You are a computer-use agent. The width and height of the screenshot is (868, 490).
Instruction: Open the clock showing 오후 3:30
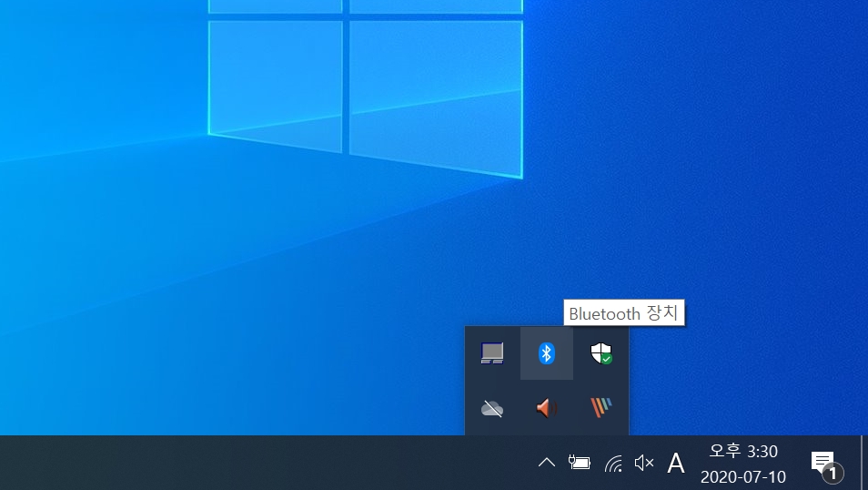[x=743, y=464]
